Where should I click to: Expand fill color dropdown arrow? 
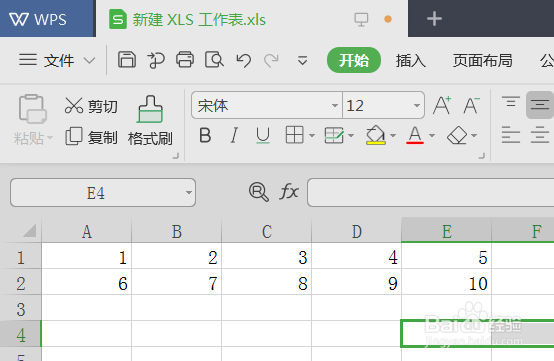pyautogui.click(x=393, y=135)
